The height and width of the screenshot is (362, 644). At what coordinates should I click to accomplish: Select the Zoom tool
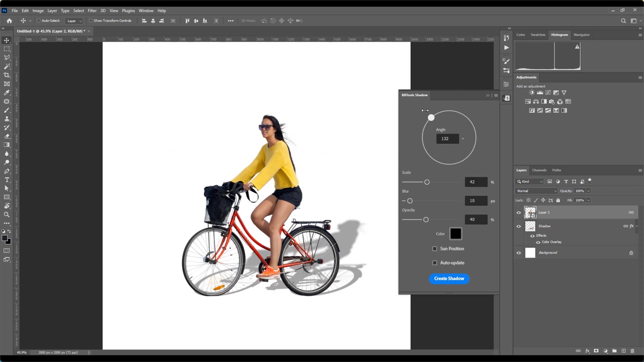[x=7, y=215]
